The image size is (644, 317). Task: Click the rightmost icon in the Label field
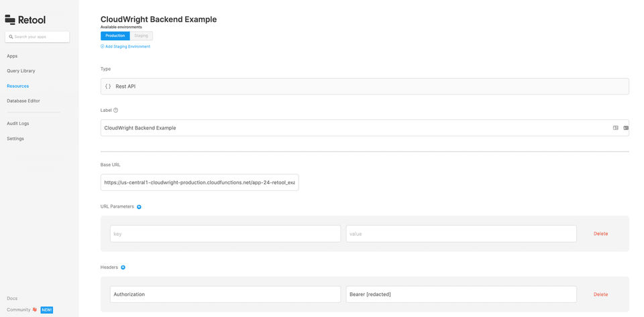pos(625,127)
